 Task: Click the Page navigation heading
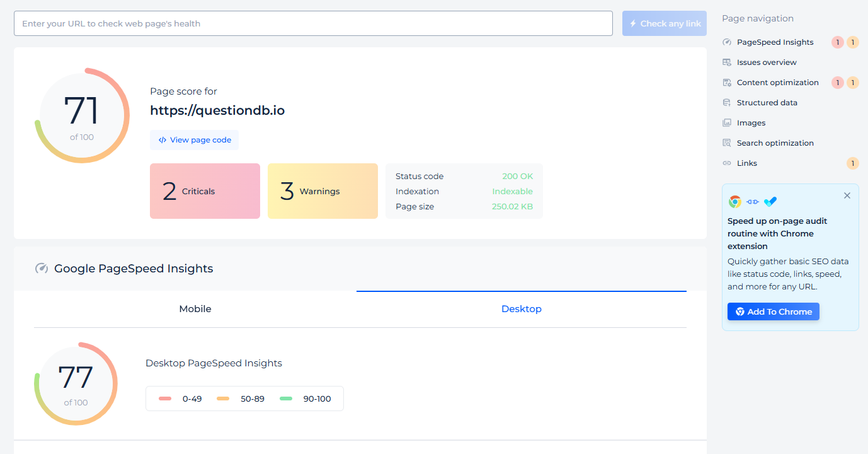click(758, 18)
